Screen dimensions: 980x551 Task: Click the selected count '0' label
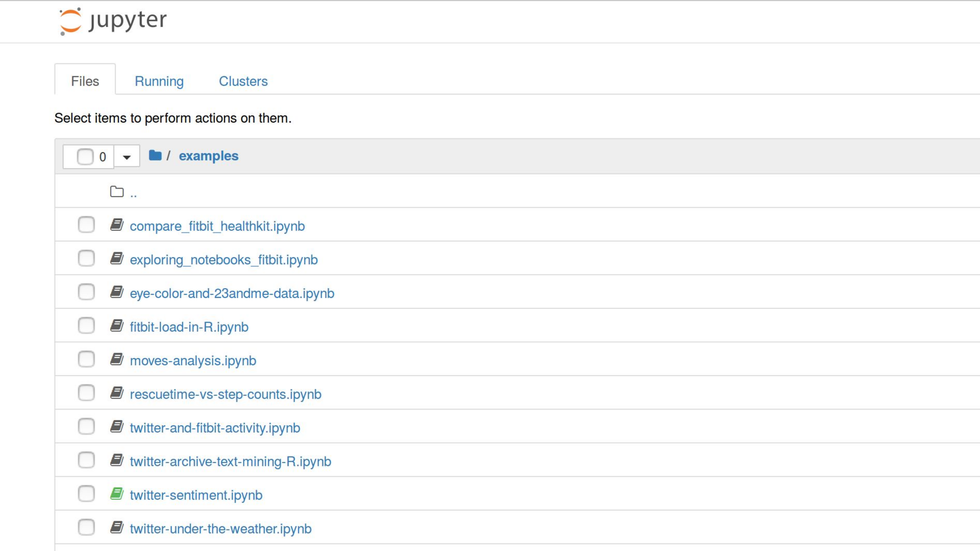click(102, 157)
